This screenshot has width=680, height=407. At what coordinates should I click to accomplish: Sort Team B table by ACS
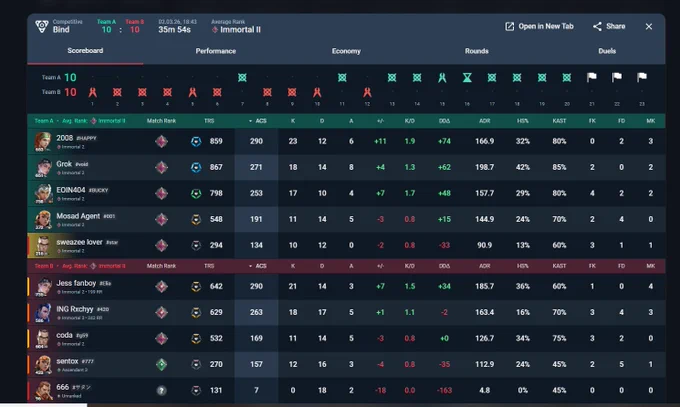point(258,266)
